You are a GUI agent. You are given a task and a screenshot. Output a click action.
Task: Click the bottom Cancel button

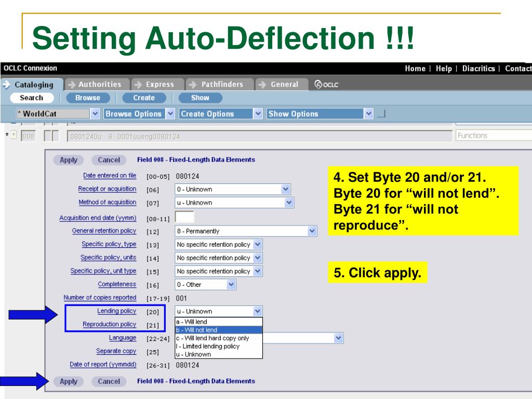109,381
